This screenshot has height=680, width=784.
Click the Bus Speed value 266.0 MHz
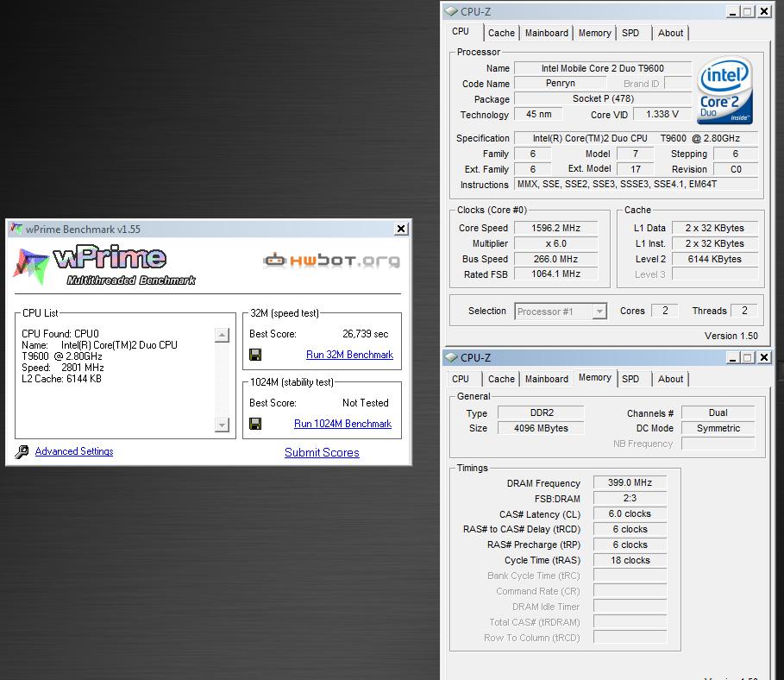click(556, 259)
